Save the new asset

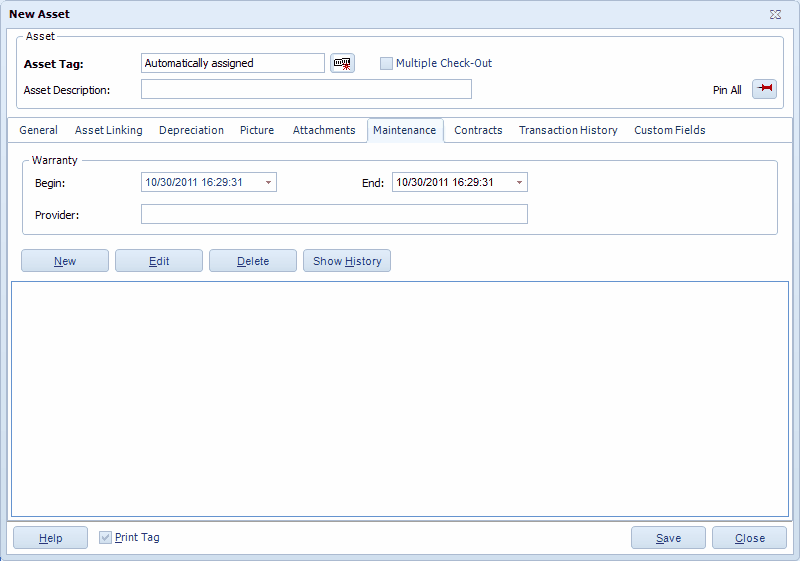point(668,538)
